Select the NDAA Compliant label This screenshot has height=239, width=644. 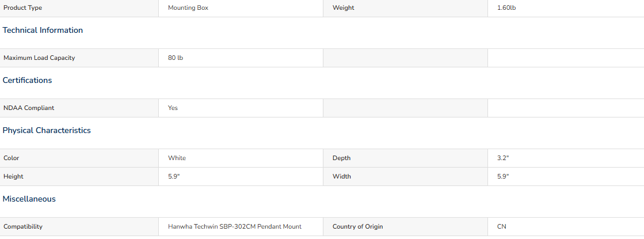tap(29, 108)
